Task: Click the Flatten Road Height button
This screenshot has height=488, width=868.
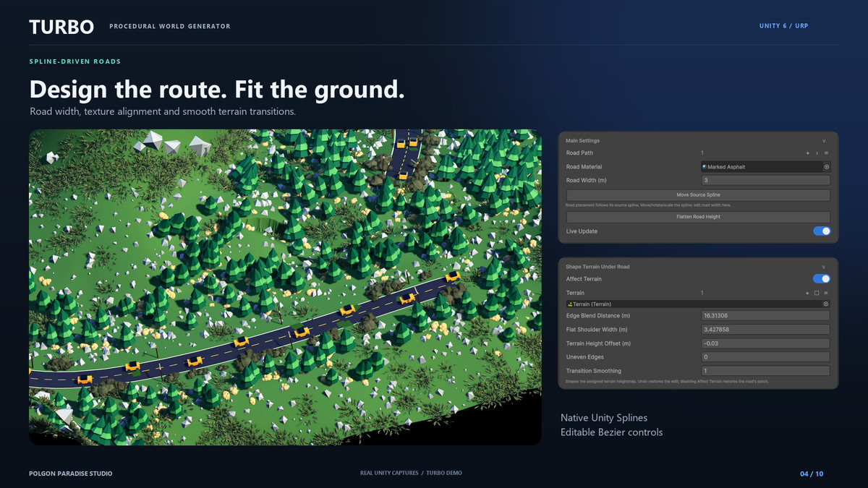Action: [x=698, y=217]
